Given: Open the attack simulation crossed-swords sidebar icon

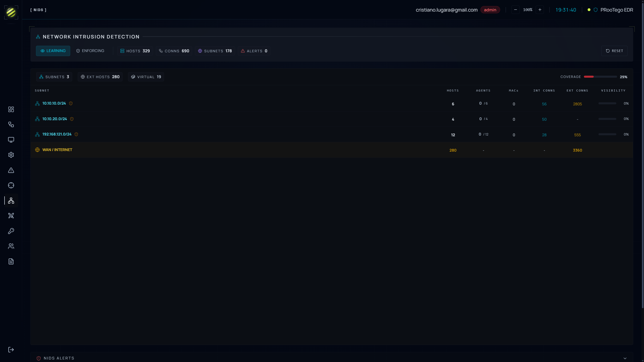Looking at the screenshot, I should [x=11, y=216].
